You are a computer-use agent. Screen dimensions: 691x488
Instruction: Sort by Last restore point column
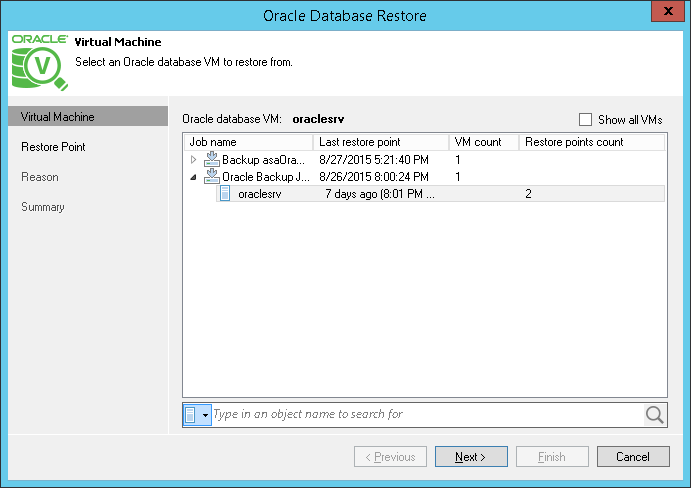coord(381,142)
